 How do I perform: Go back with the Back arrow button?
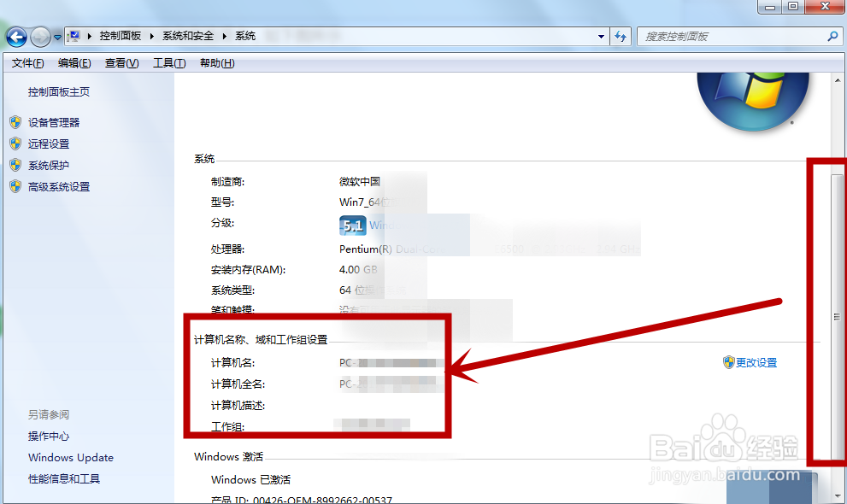[x=16, y=37]
